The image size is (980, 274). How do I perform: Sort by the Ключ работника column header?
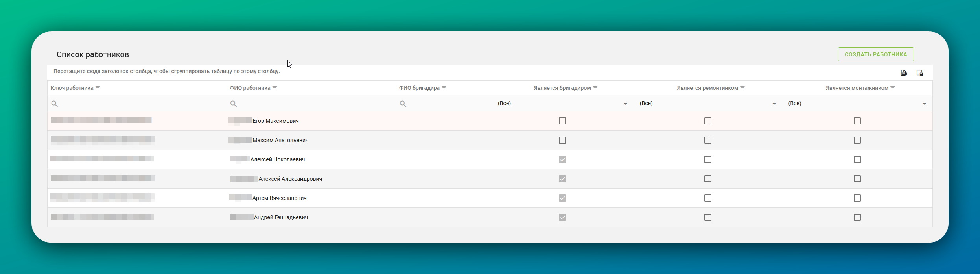click(x=72, y=88)
